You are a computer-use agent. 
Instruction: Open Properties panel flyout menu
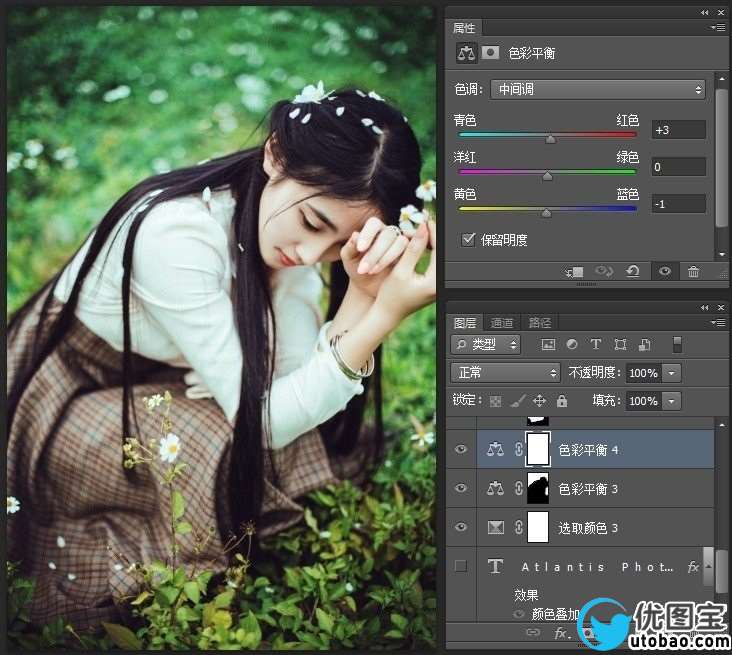point(718,28)
